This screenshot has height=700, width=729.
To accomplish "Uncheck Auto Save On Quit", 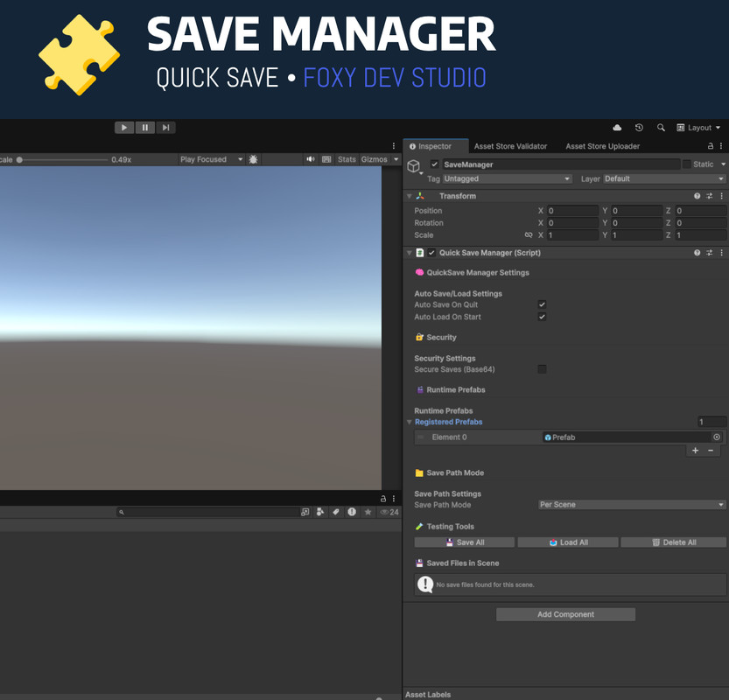I will pyautogui.click(x=542, y=304).
